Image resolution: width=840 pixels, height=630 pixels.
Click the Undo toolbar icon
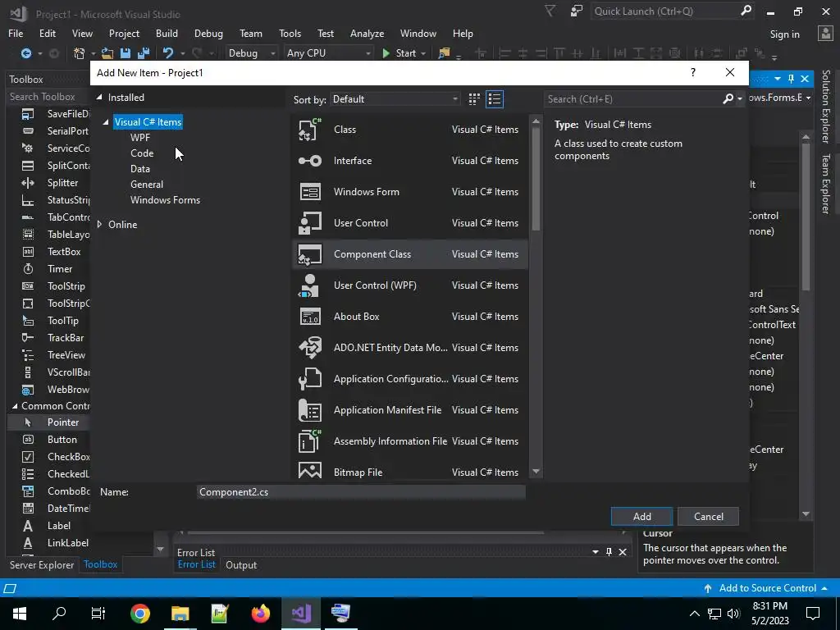(x=168, y=53)
